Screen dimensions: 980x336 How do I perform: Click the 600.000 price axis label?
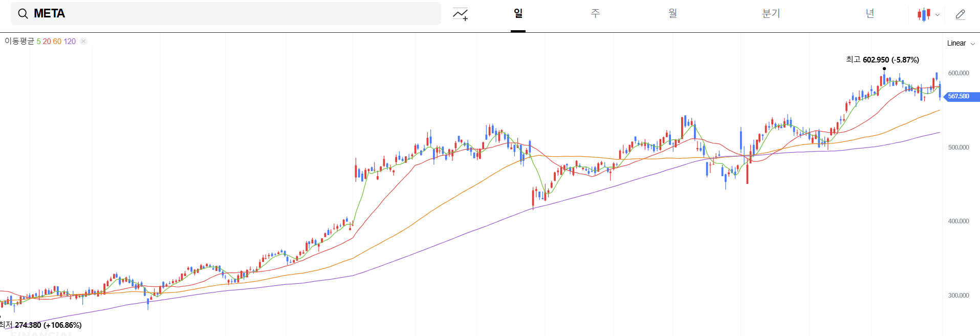[x=959, y=73]
